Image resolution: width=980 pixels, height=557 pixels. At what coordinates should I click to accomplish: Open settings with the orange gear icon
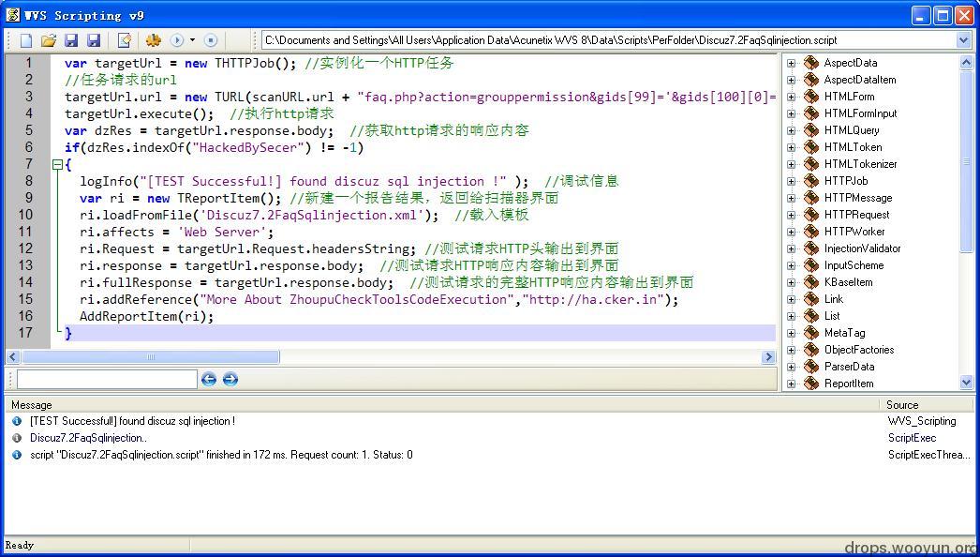pos(153,40)
